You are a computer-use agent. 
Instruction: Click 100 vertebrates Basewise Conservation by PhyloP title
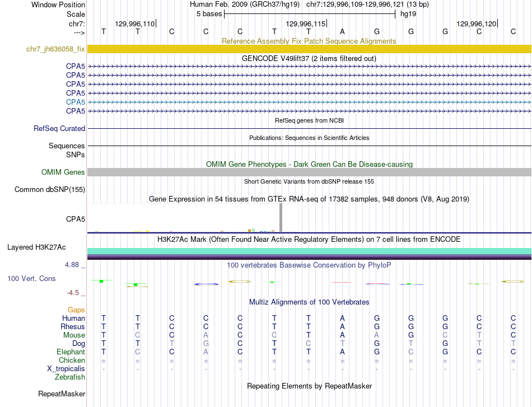pyautogui.click(x=309, y=265)
